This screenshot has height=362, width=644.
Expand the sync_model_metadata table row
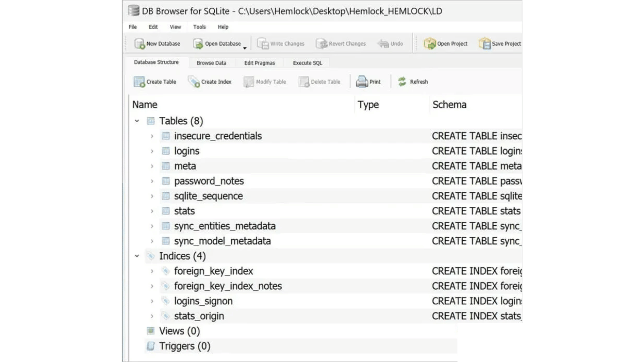152,241
